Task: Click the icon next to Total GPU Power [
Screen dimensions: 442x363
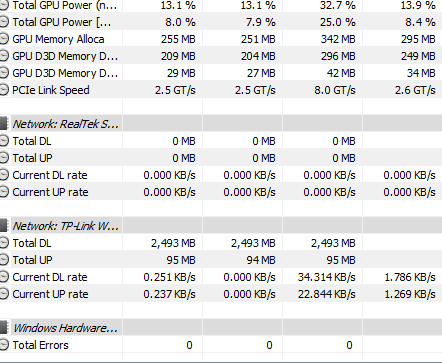Action: click(x=4, y=22)
